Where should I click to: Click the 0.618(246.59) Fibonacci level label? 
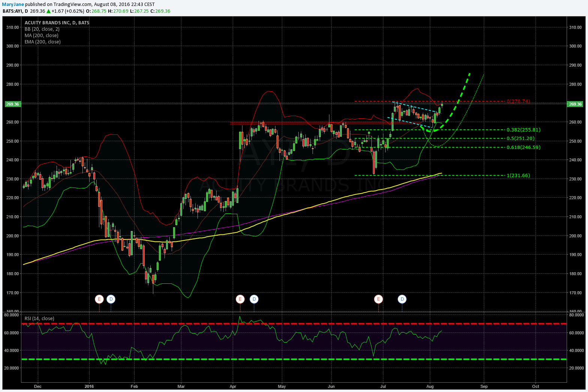point(524,148)
